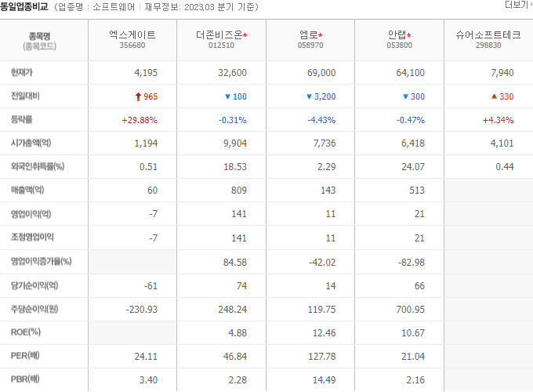Click the market cap value 9,904
Image resolution: width=533 pixels, height=392 pixels.
tap(235, 143)
